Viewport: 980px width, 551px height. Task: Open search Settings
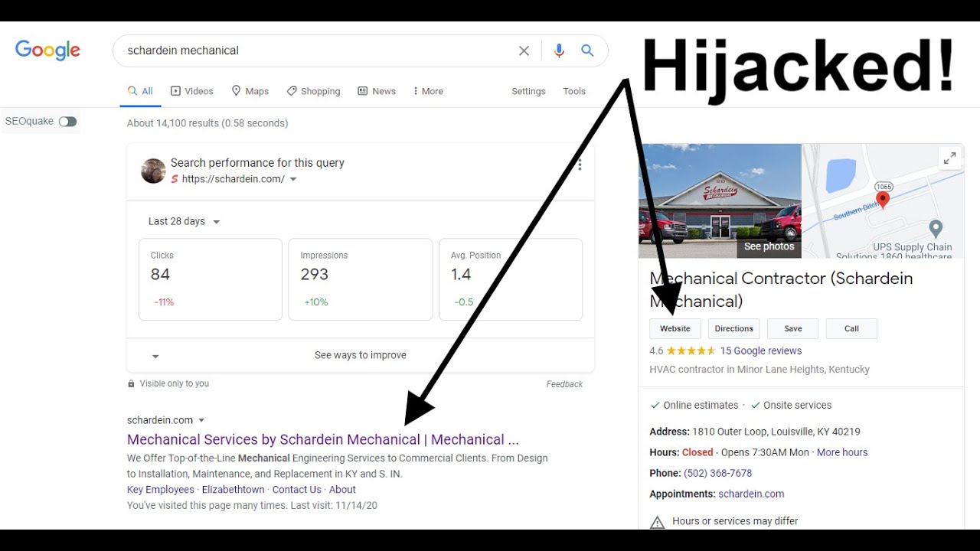pos(528,91)
